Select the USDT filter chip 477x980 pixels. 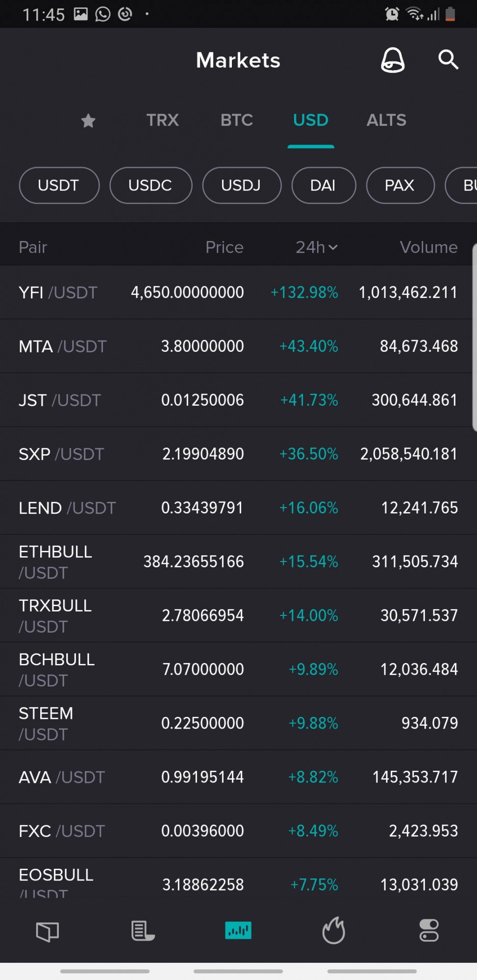click(x=59, y=185)
